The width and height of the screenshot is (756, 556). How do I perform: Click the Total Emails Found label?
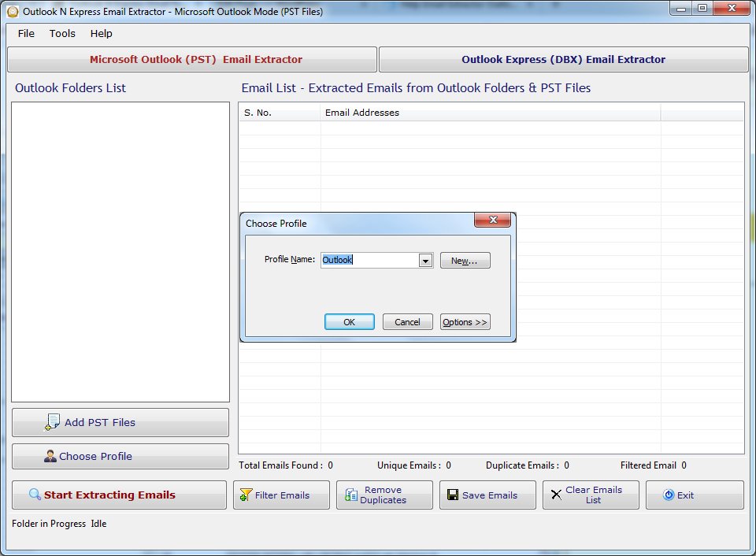(285, 465)
